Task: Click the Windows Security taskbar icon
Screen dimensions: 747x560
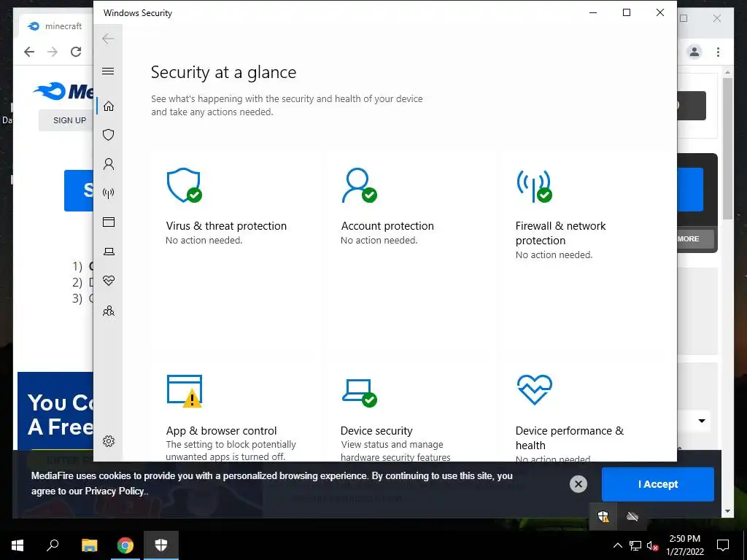Action: click(x=161, y=545)
